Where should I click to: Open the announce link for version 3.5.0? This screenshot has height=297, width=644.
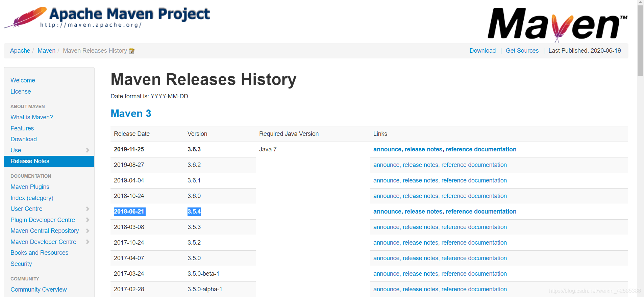[387, 258]
